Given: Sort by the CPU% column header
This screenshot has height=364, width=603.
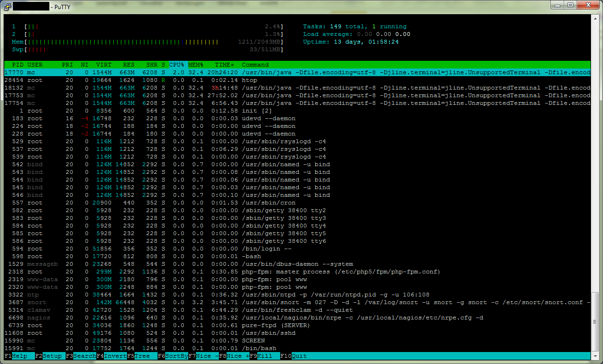Looking at the screenshot, I should [x=176, y=65].
